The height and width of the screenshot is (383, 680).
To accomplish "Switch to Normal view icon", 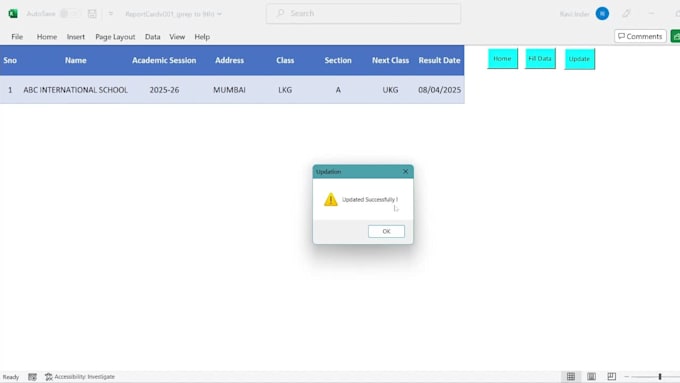I will click(x=571, y=376).
